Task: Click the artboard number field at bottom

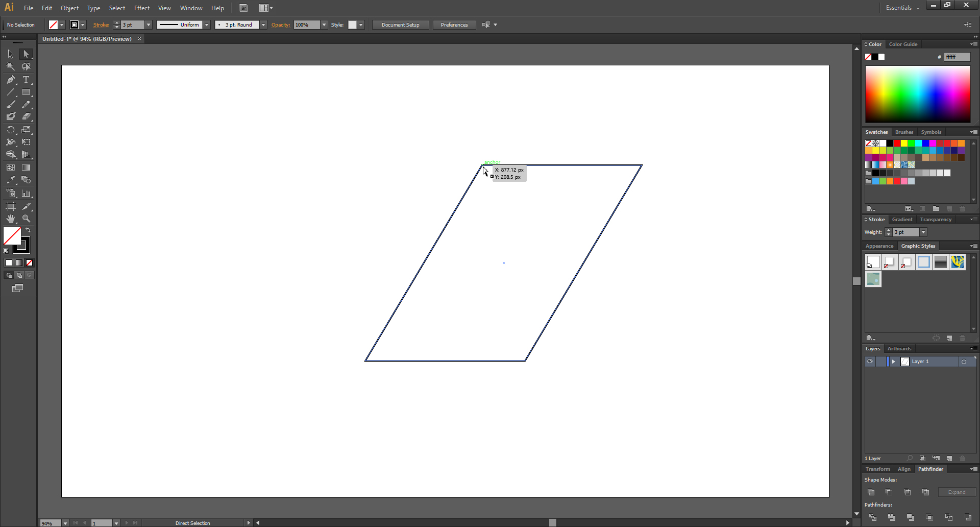Action: point(102,523)
